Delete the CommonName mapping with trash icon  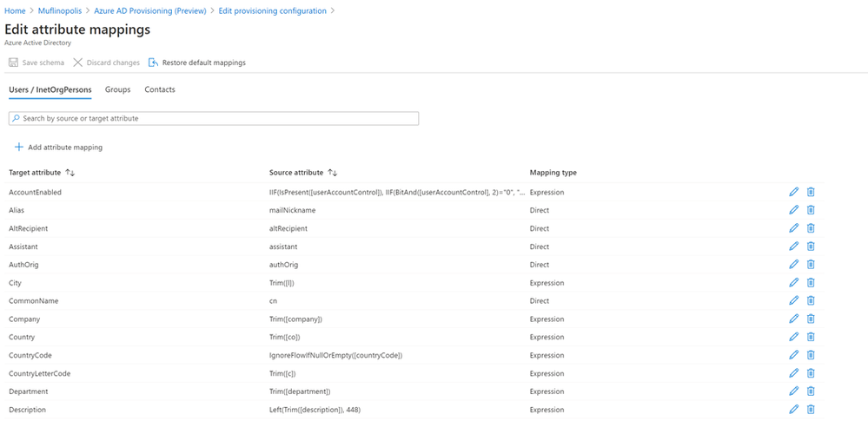coord(811,301)
